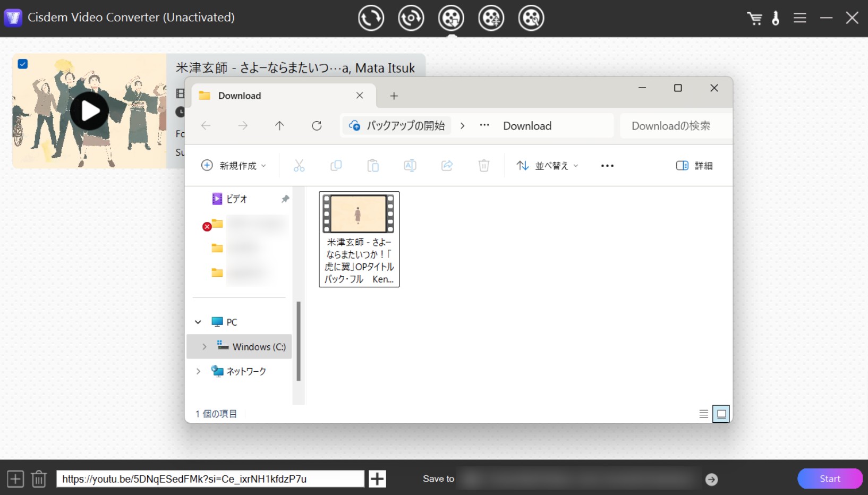
Task: Select the 米津玄師 video file
Action: tap(359, 240)
